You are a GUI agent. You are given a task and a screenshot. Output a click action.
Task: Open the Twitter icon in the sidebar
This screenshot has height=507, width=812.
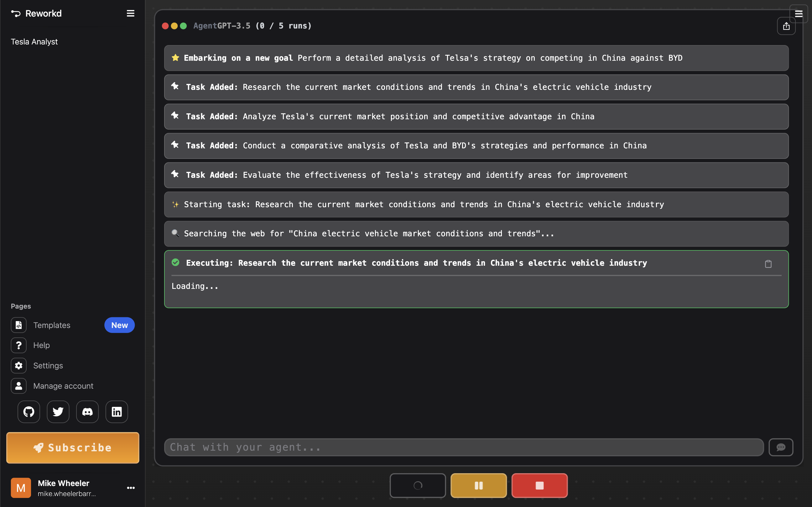[x=58, y=412]
